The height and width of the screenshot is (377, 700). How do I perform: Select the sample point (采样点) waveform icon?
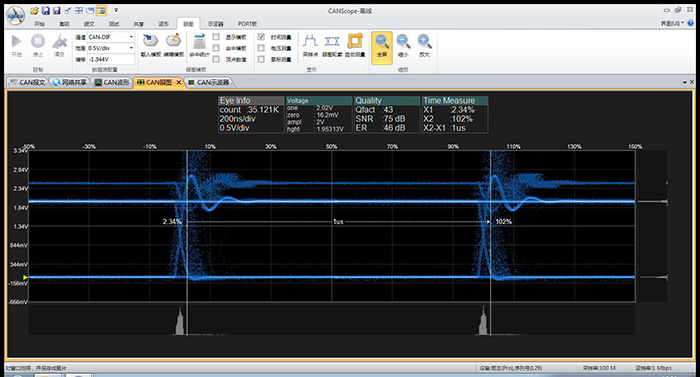(310, 41)
